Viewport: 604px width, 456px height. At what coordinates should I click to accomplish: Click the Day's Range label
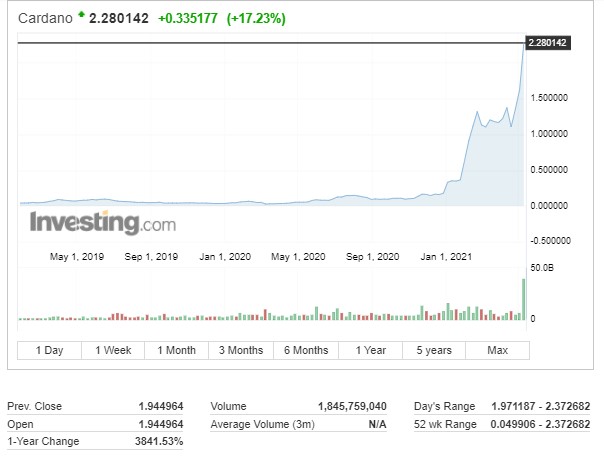[445, 406]
